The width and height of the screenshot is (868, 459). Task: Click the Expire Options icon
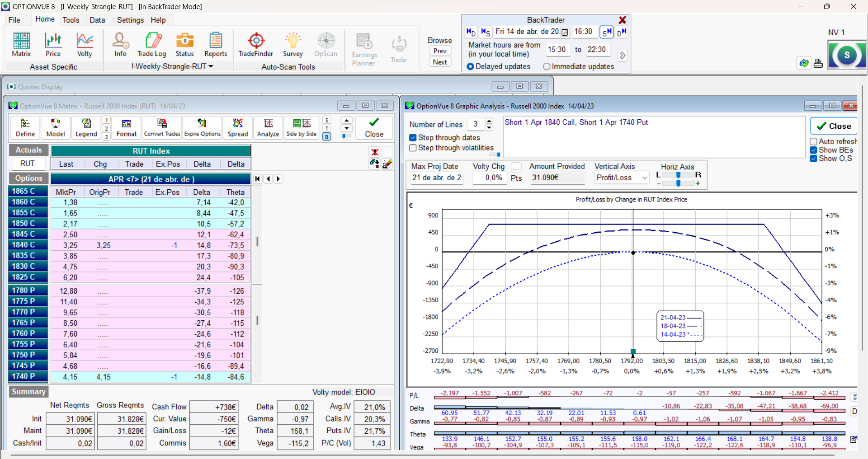pos(202,127)
